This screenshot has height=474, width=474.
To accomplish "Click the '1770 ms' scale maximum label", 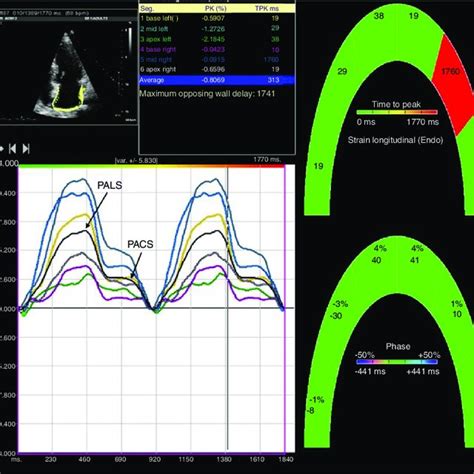I will click(423, 122).
